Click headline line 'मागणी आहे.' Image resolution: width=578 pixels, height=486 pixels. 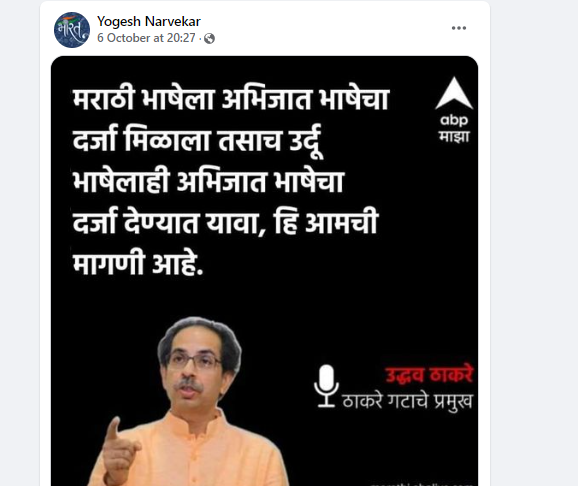[x=138, y=264]
